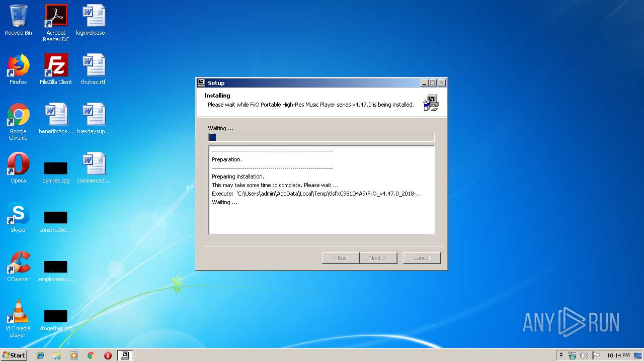Screen dimensions: 644x362
Task: Open the loginrelease Word document
Action: (x=94, y=21)
